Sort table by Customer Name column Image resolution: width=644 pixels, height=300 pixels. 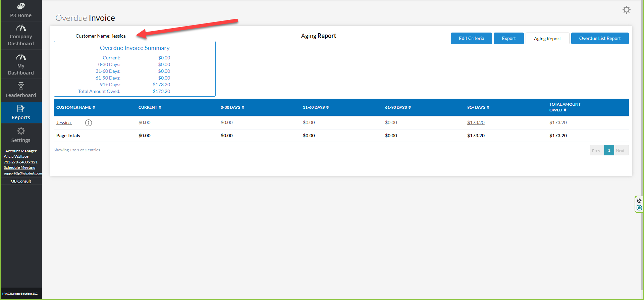tap(76, 107)
